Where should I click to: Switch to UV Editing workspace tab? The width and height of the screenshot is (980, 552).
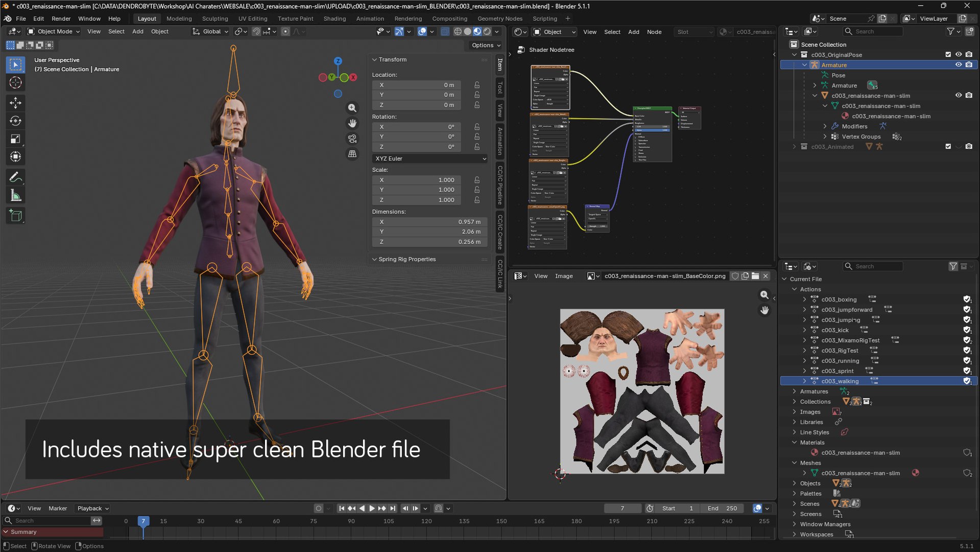point(253,18)
